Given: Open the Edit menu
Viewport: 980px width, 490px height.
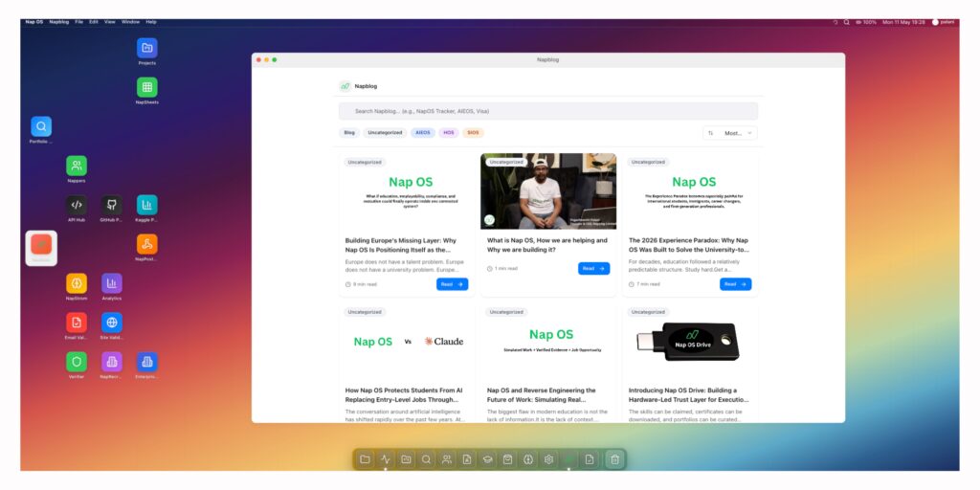Looking at the screenshot, I should [94, 22].
